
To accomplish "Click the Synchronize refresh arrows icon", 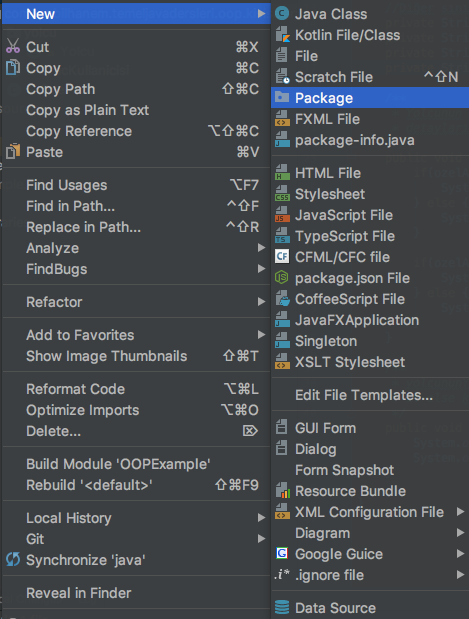I will click(x=13, y=559).
